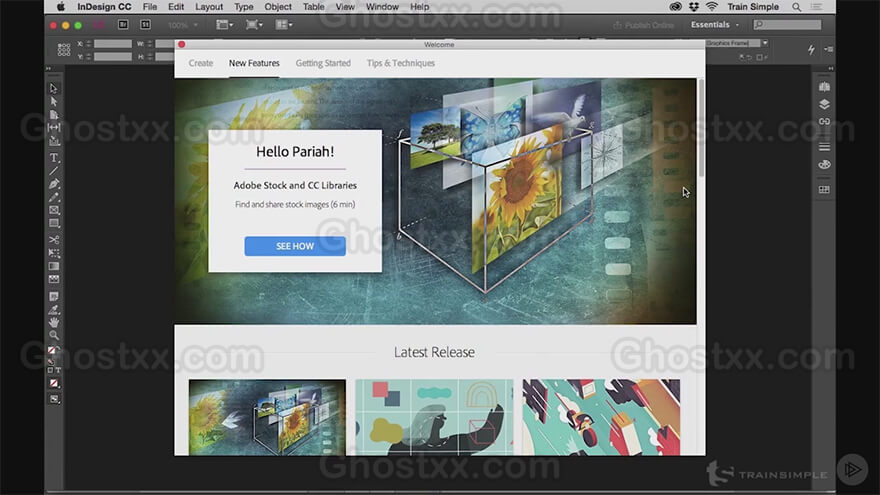Go to Adobe Bridge (Br) button
The height and width of the screenshot is (495, 880).
(123, 25)
